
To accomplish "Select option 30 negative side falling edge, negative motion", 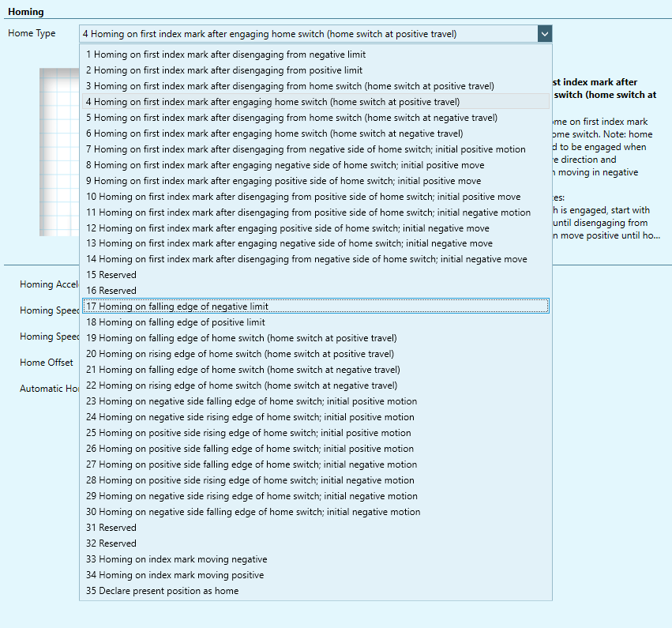I will coord(315,512).
